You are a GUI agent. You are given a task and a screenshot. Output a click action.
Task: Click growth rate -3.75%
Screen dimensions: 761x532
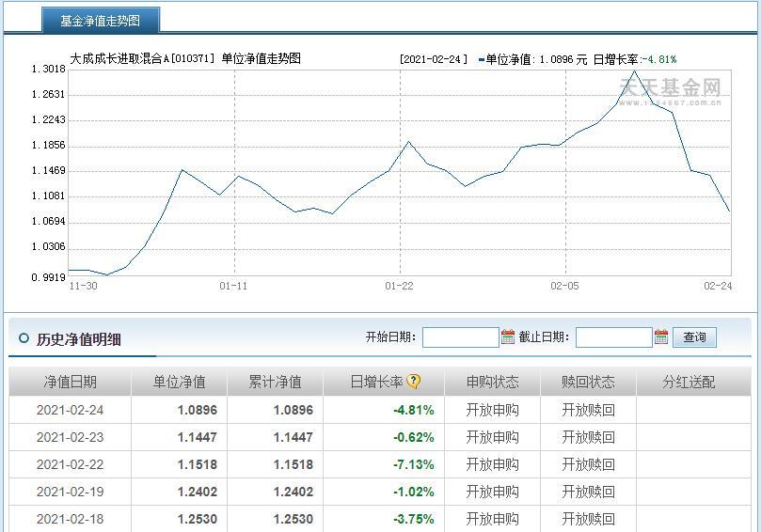pos(414,519)
